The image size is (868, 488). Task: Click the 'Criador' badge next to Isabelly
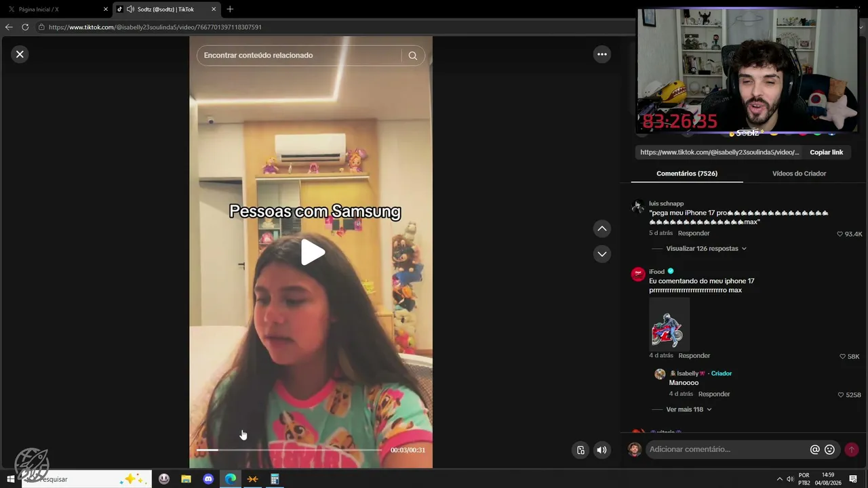pyautogui.click(x=722, y=373)
